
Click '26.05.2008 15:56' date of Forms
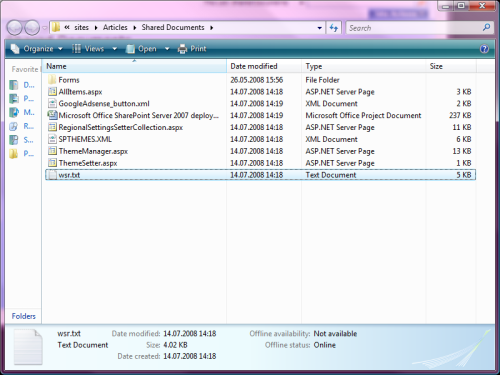click(x=257, y=80)
